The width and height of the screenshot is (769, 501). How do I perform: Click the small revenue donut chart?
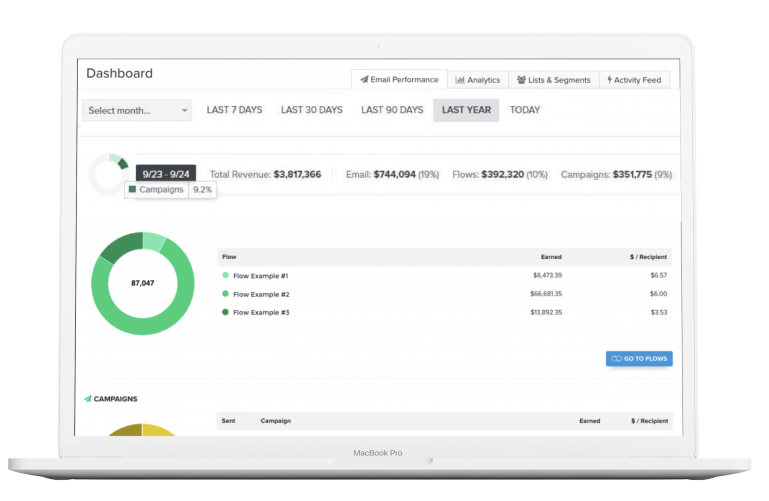(108, 174)
